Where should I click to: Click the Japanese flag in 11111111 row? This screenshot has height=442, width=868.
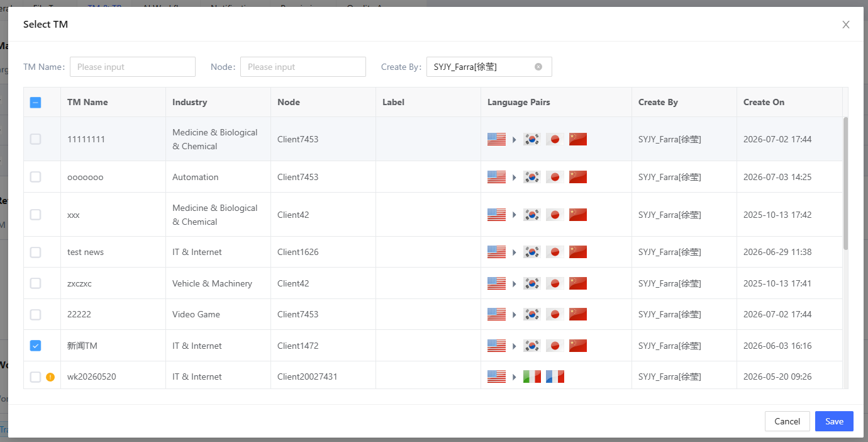(555, 139)
